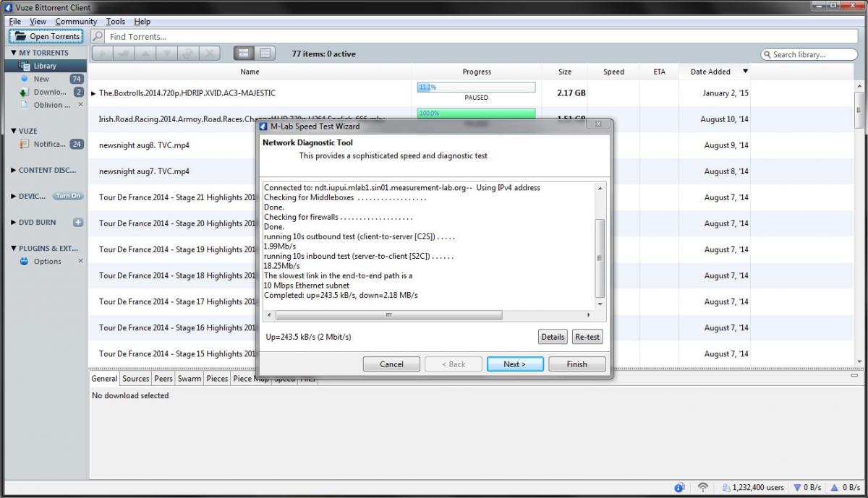This screenshot has width=868, height=498.
Task: Click the Boxtrolls 11.1% progress bar
Action: pyautogui.click(x=476, y=87)
